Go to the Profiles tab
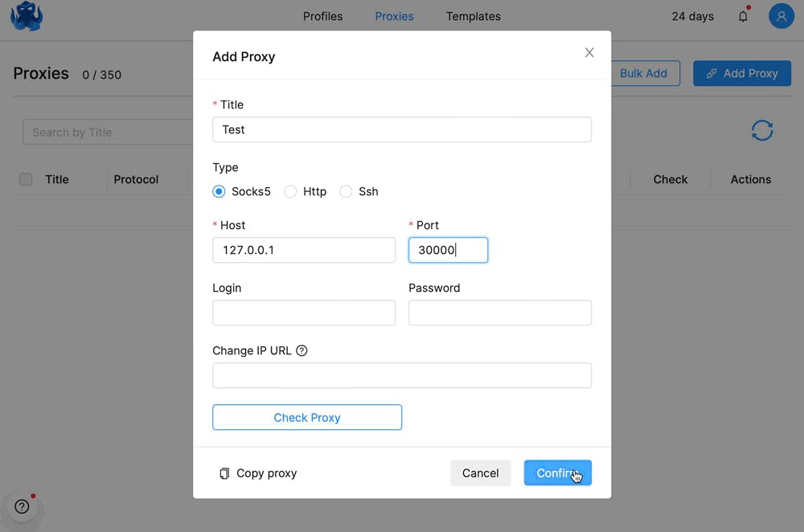This screenshot has width=804, height=532. 322,16
